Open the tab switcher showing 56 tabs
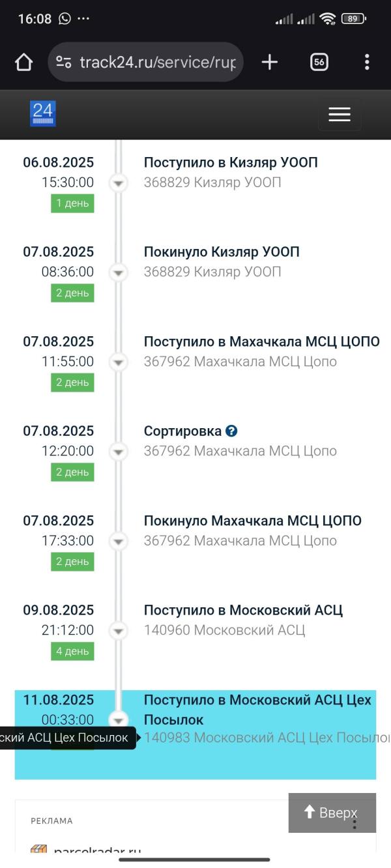This screenshot has height=868, width=391. pyautogui.click(x=319, y=63)
